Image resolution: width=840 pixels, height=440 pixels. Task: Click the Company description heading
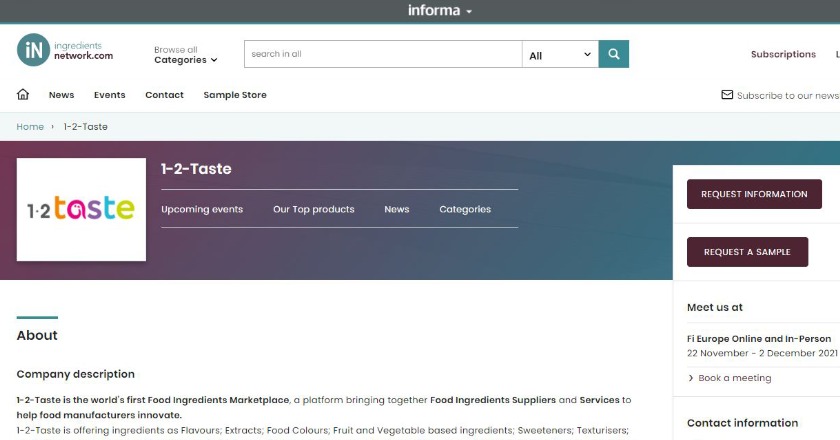tap(76, 374)
